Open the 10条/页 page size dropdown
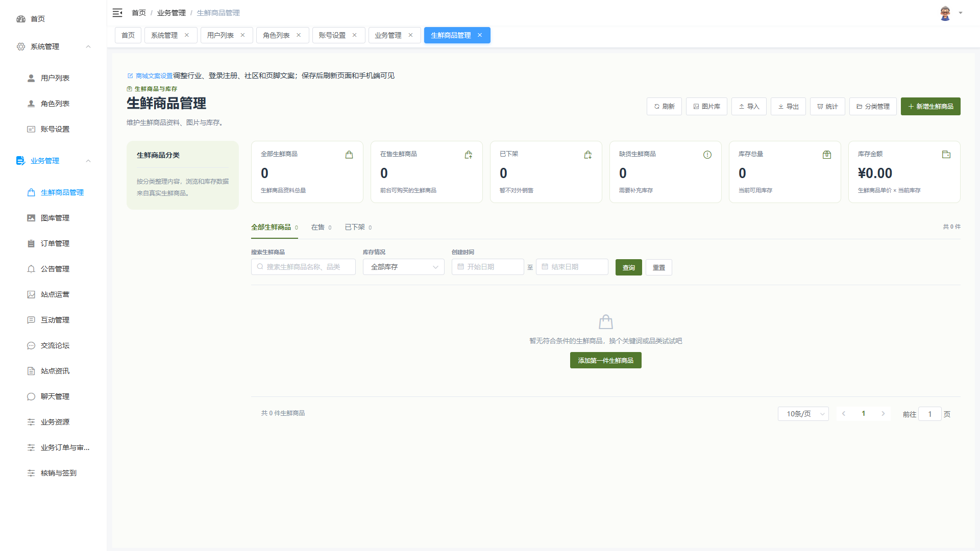This screenshot has height=551, width=980. click(x=803, y=414)
